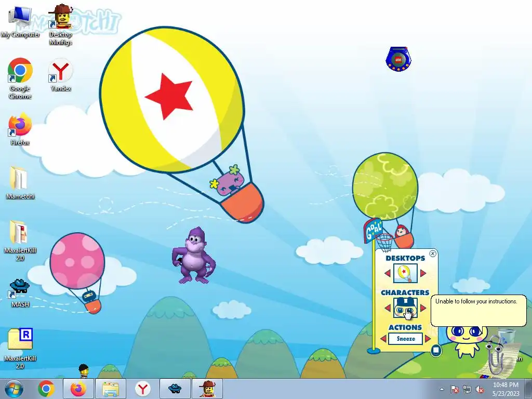This screenshot has height=399, width=532.
Task: Click the Recycle Bin behind Clippy
Action: point(507,337)
